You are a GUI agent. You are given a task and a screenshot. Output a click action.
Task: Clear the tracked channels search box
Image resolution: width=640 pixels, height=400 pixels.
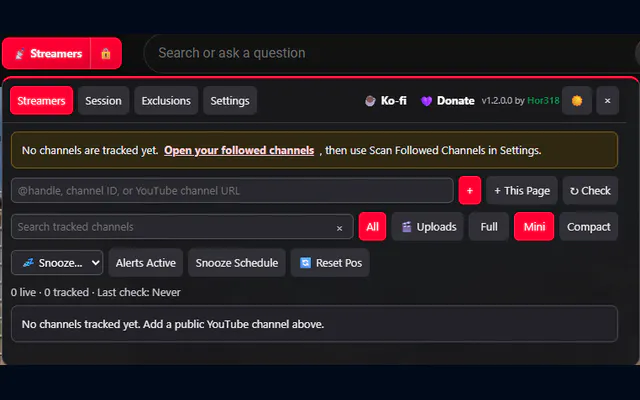pos(339,228)
